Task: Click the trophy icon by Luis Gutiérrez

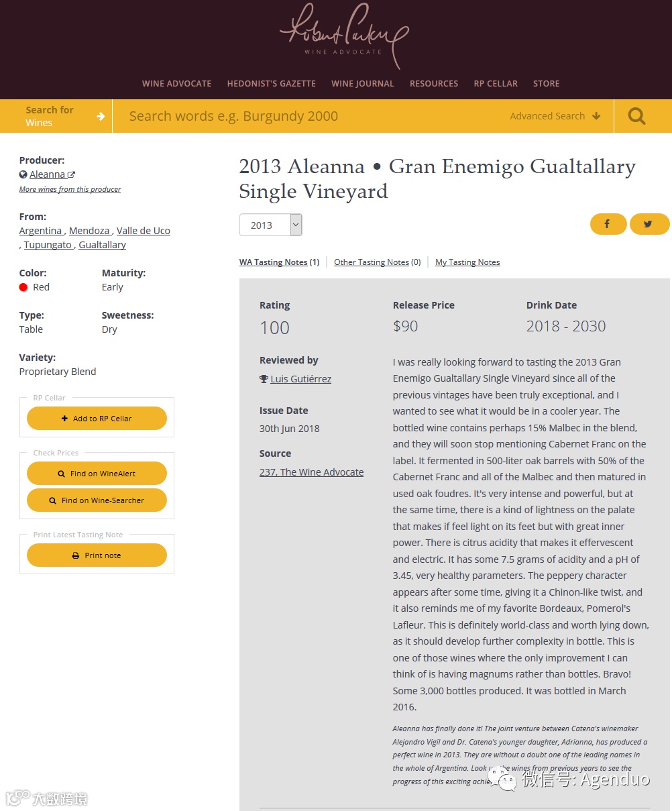Action: (x=264, y=379)
